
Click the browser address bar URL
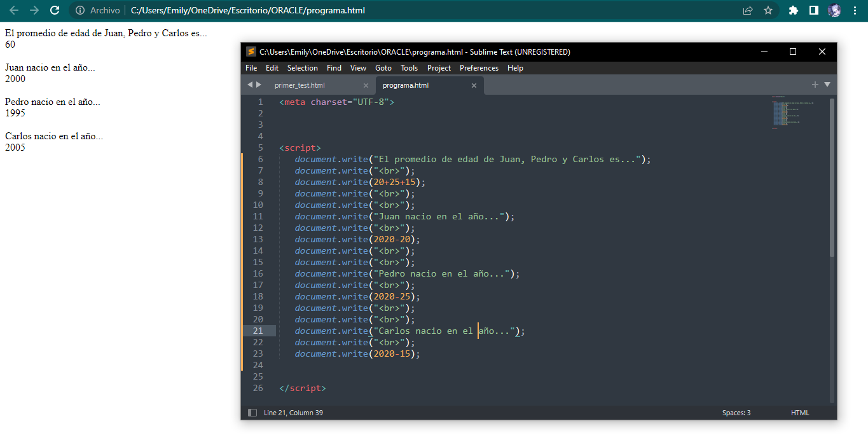pyautogui.click(x=247, y=10)
